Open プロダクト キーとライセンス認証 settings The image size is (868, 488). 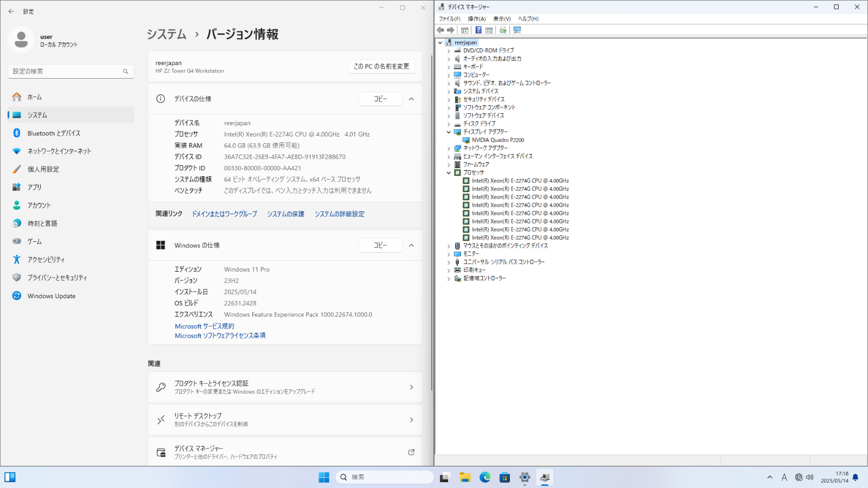285,387
